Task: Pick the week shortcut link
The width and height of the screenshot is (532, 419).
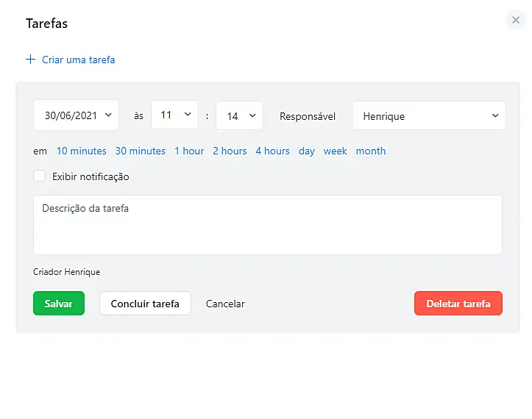Action: click(x=335, y=151)
